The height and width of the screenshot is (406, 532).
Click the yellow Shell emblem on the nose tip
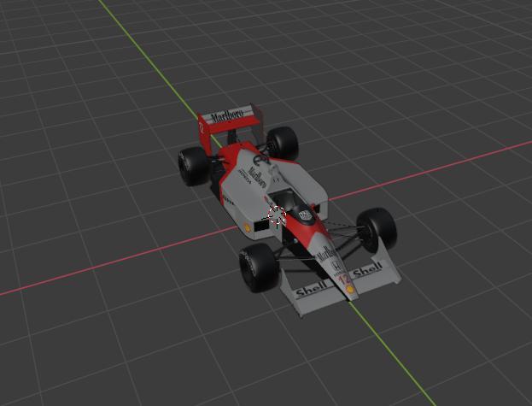click(350, 289)
